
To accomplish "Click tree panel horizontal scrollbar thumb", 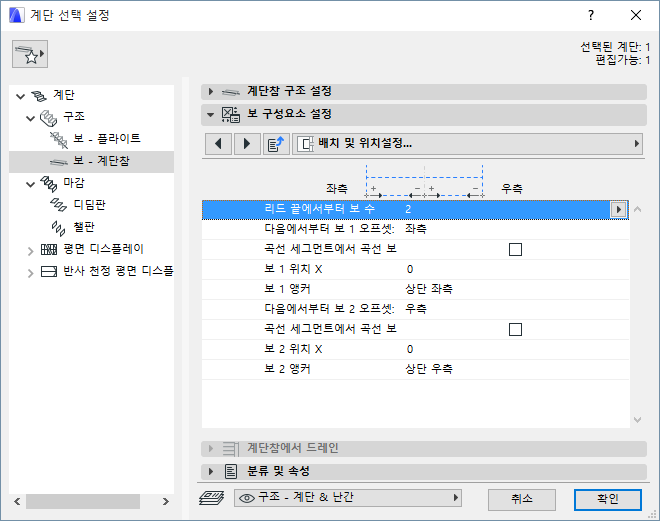I will point(83,502).
